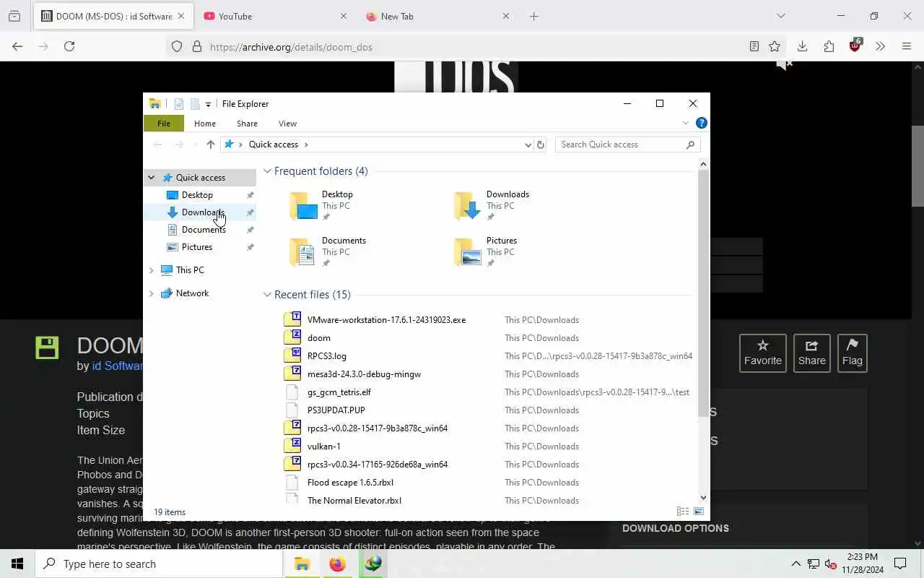Close the YouTube tab
Screen dimensions: 924x578
(344, 16)
